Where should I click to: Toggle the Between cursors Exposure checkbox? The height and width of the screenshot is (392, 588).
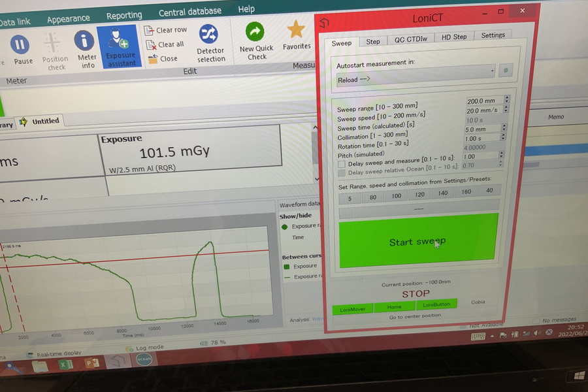[x=286, y=266]
